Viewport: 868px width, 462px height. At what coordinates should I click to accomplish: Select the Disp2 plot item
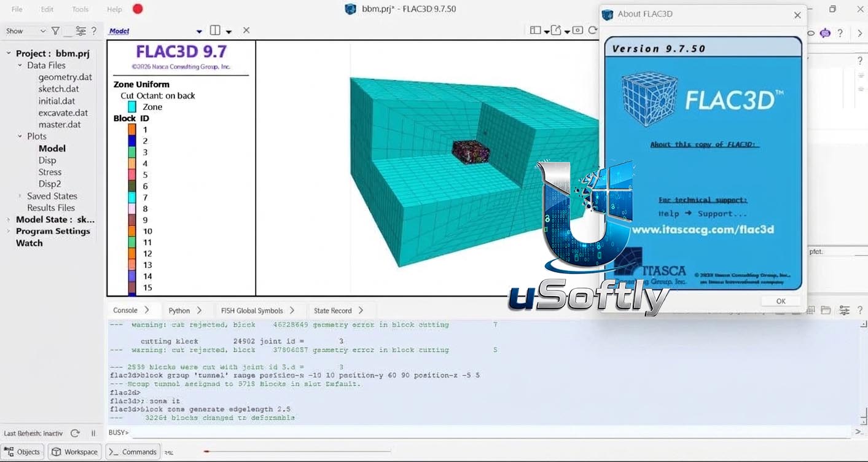point(50,184)
